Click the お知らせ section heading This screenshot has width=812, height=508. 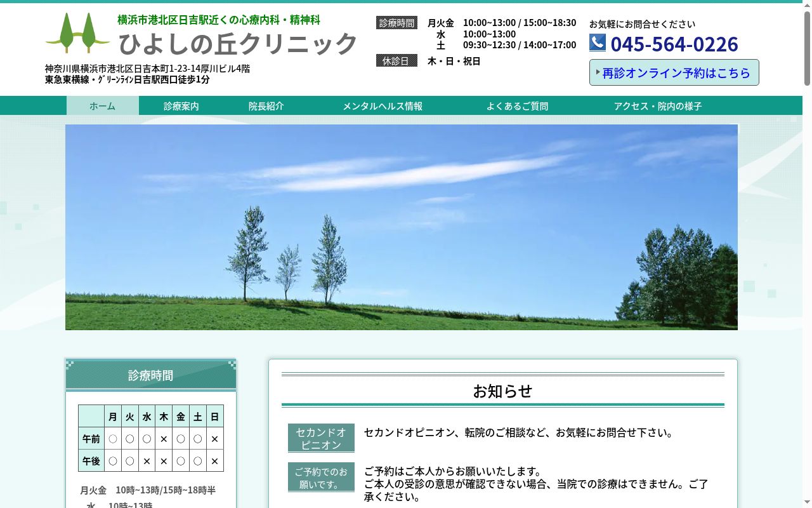click(x=503, y=391)
